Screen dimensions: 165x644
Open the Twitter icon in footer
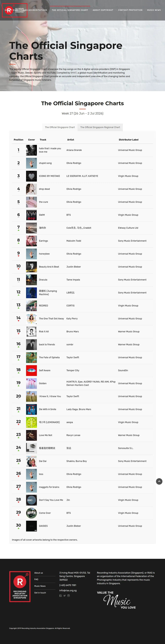click(64, 595)
